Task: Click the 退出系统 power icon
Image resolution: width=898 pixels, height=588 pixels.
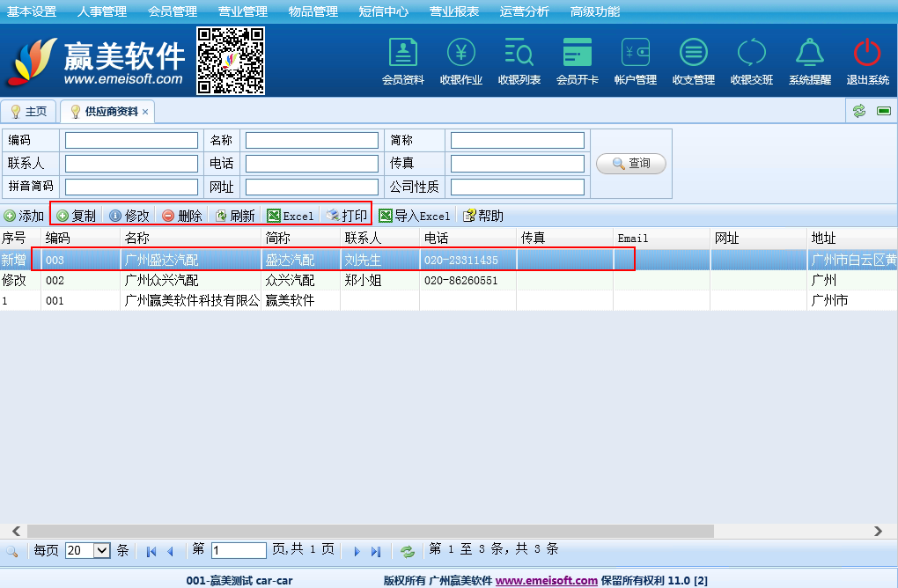Action: 867,55
